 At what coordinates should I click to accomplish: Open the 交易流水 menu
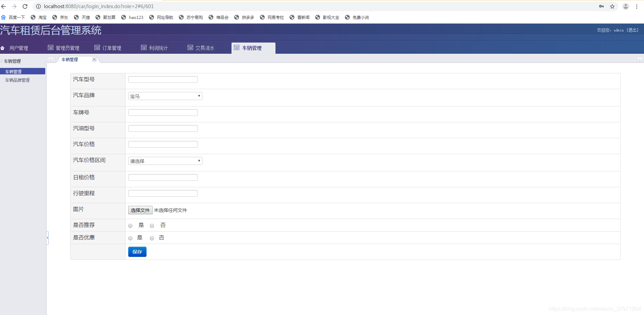coord(201,48)
